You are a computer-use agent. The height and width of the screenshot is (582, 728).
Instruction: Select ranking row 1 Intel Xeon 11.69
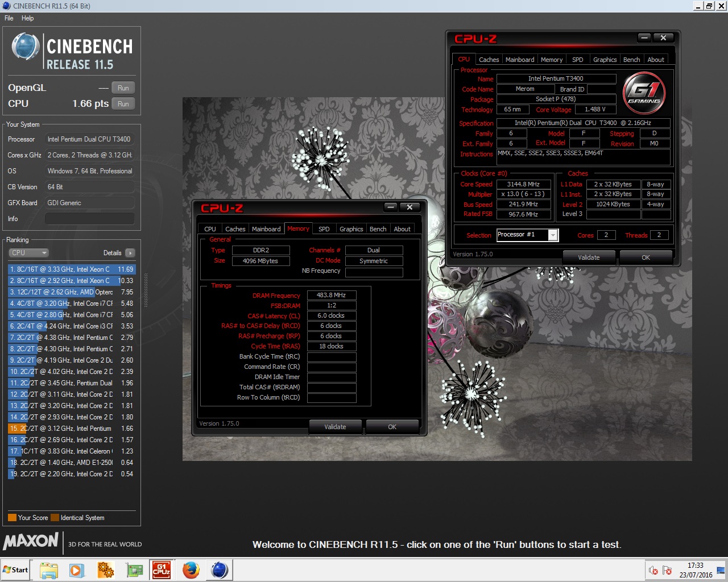click(72, 269)
